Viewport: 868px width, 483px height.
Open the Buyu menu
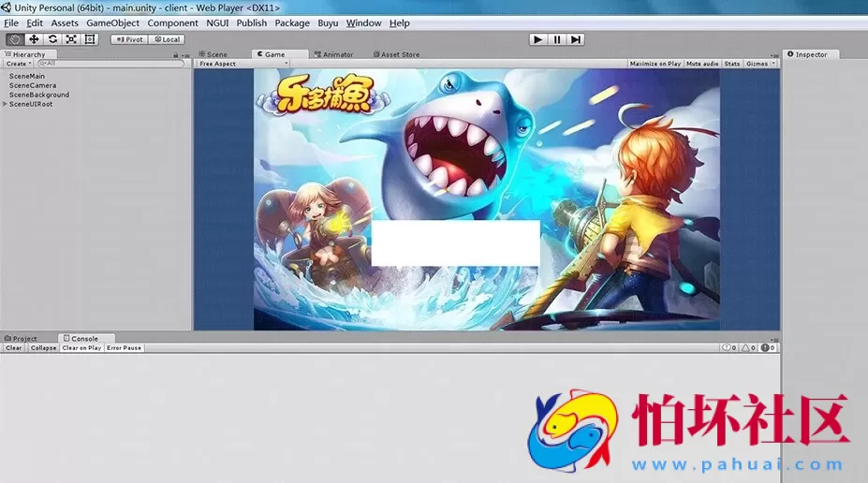pos(328,23)
